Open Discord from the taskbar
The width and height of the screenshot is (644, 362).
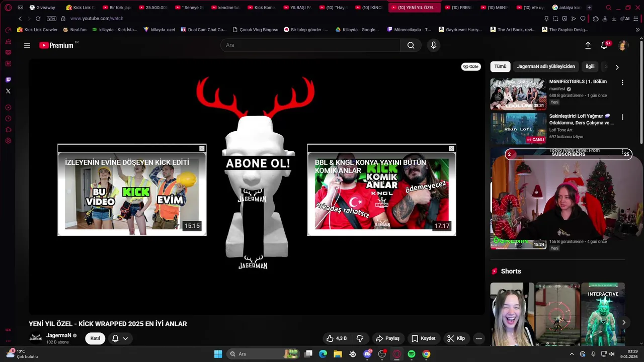click(x=367, y=354)
